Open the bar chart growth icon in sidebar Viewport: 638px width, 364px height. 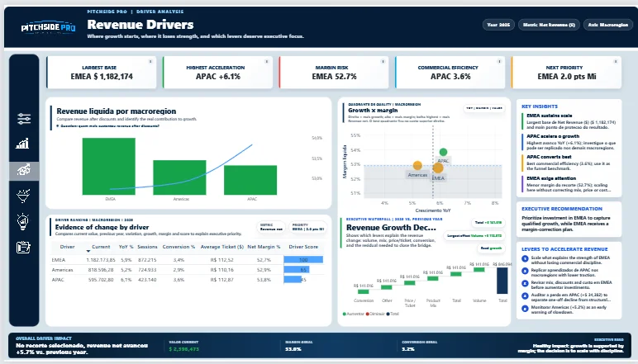[23, 144]
